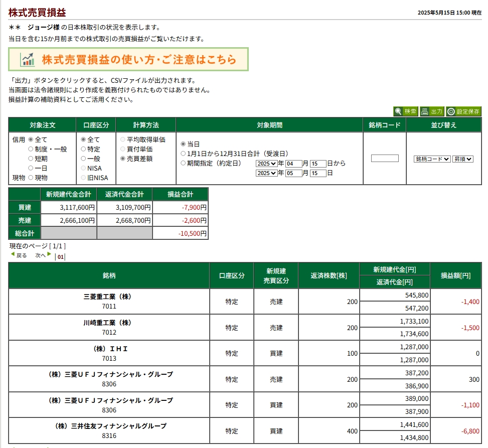Click the 売建 value 2,666,100円
Screen dimensions: 488x448
tap(77, 220)
